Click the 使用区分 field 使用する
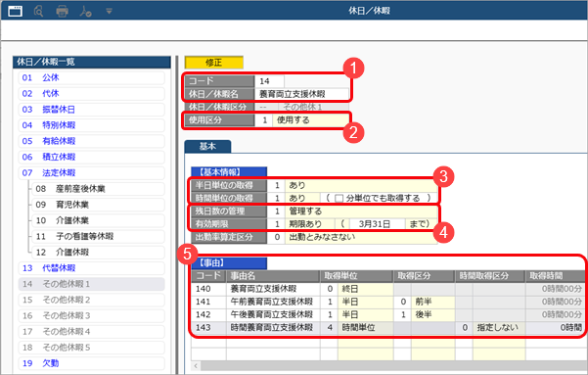 point(310,120)
